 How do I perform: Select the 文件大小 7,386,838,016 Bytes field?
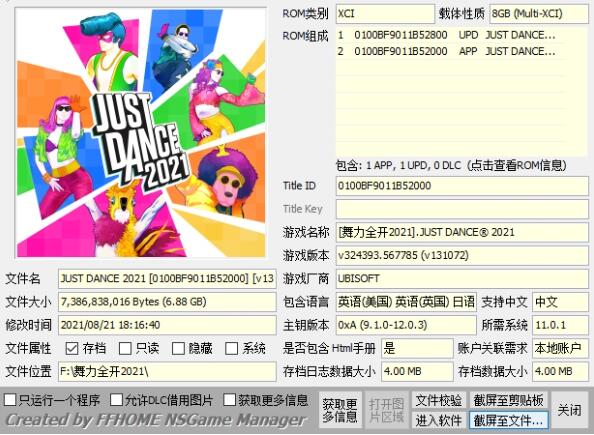[167, 302]
